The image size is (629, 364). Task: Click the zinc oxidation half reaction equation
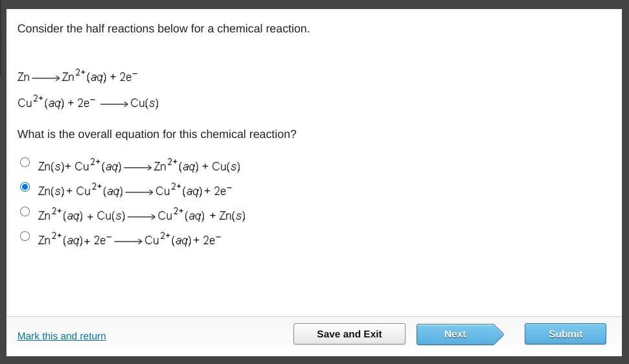tap(78, 77)
